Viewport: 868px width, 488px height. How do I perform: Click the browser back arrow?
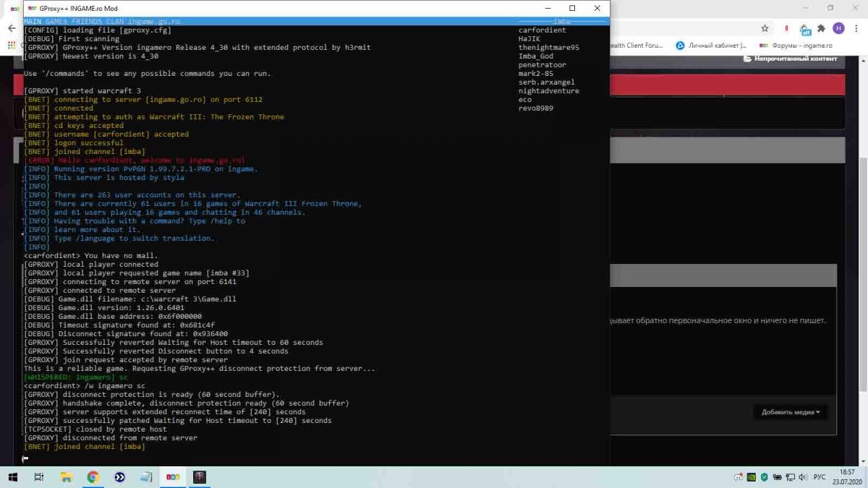point(12,28)
